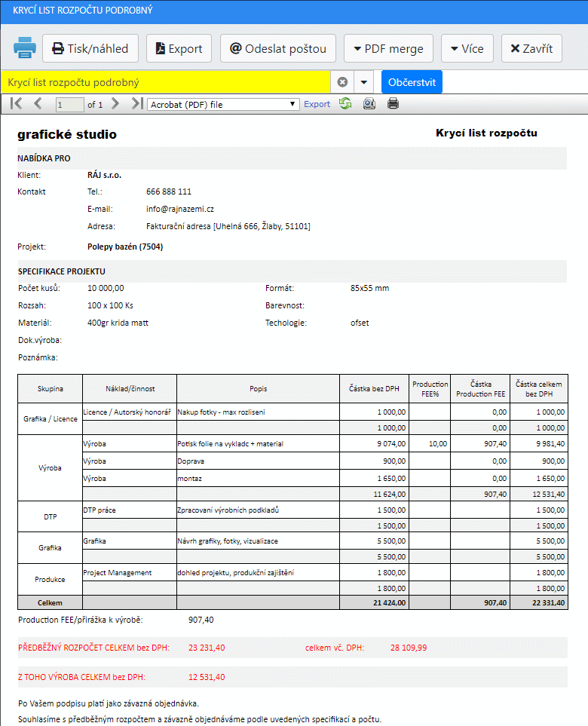Go to previous page of report
Screen dimensions: 588x726
(x=38, y=104)
